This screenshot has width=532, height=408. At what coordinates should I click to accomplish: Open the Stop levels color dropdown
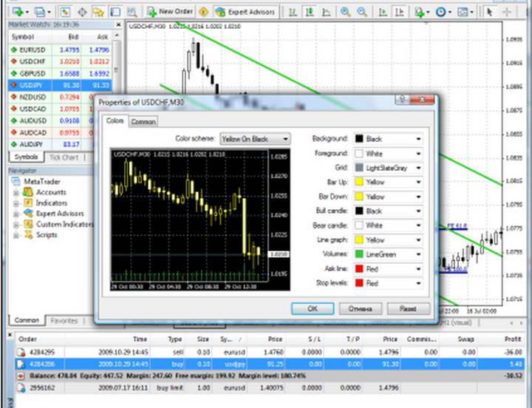(388, 283)
